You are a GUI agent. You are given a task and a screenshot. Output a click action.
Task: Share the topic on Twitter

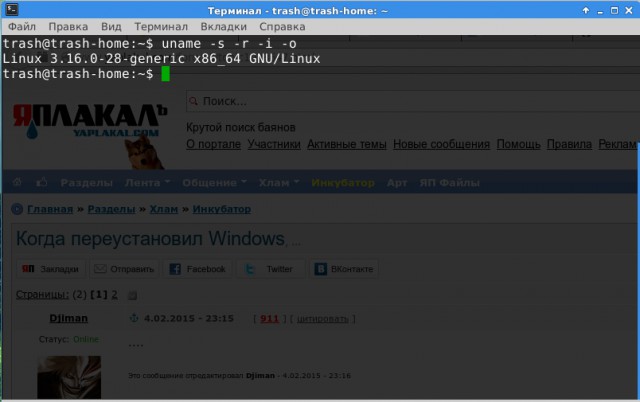pos(270,269)
